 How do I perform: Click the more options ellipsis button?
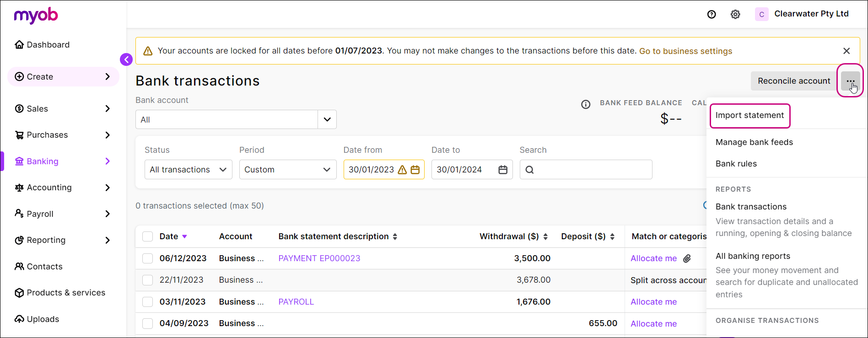pos(851,81)
